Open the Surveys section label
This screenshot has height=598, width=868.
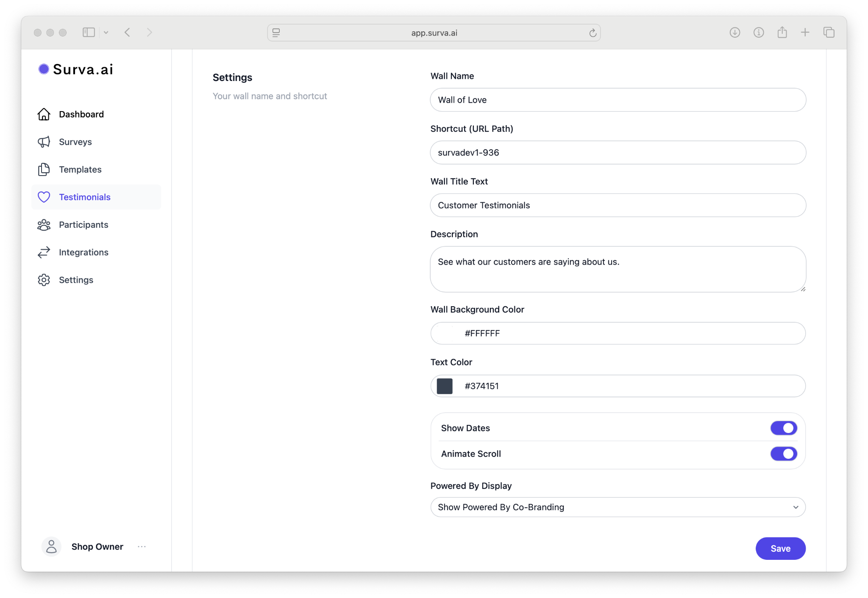(75, 142)
